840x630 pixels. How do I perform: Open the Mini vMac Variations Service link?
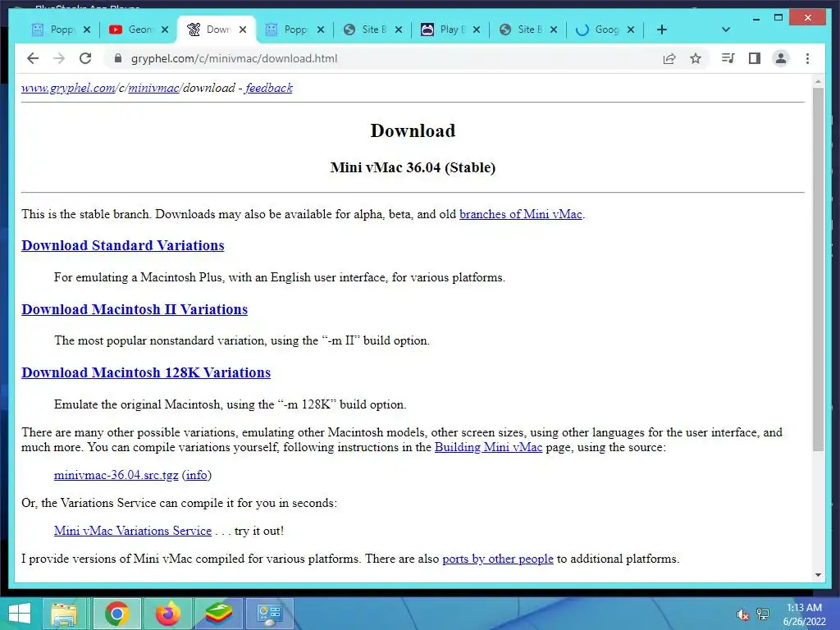pos(133,531)
